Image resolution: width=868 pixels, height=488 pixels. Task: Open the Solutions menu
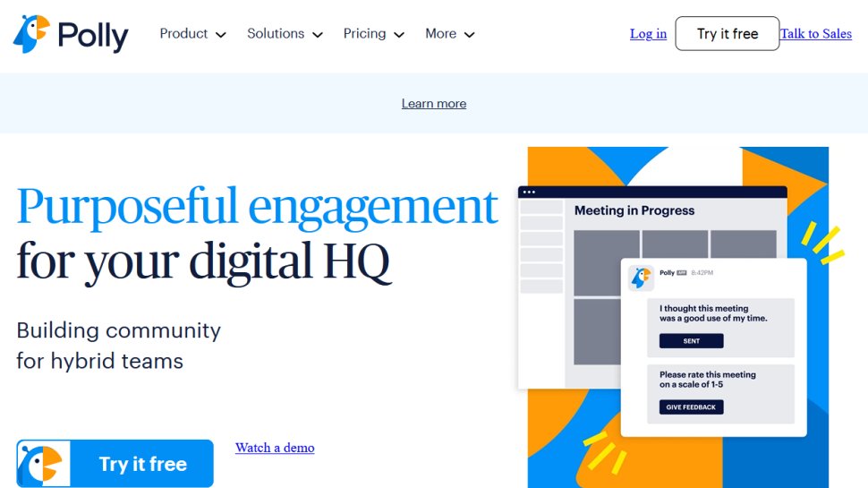point(276,34)
